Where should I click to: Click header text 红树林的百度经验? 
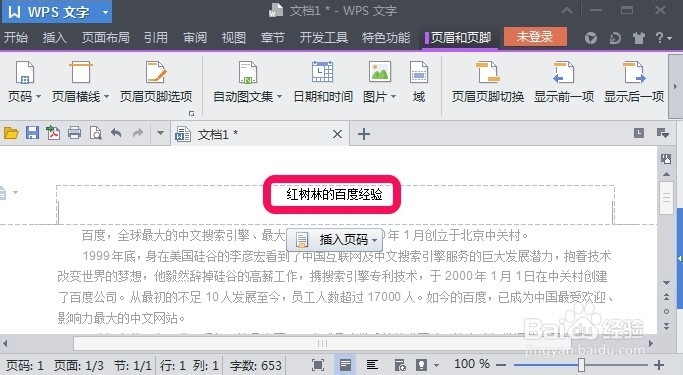click(334, 194)
